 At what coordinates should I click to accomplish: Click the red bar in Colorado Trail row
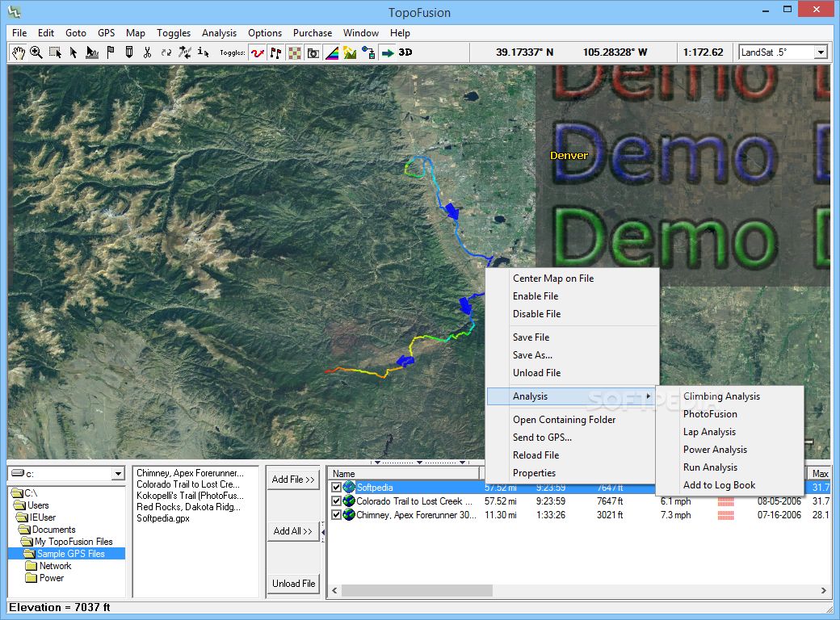point(726,501)
